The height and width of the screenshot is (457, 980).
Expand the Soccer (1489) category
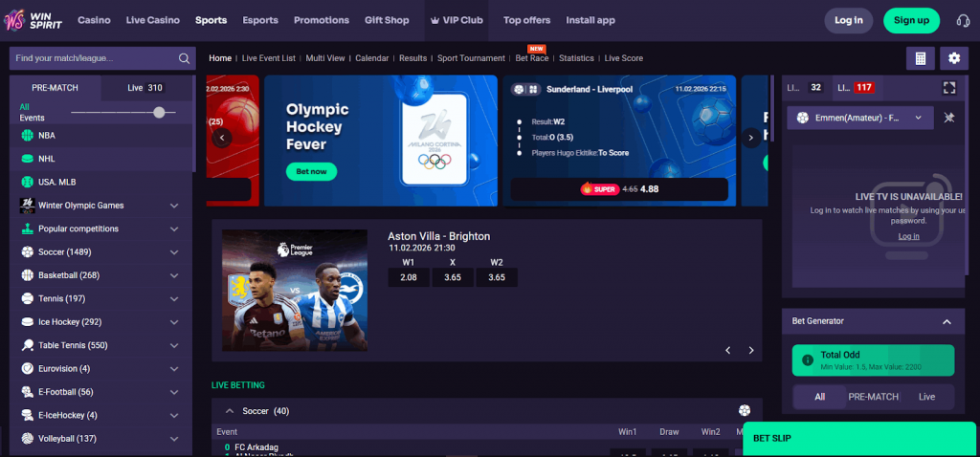coord(174,252)
